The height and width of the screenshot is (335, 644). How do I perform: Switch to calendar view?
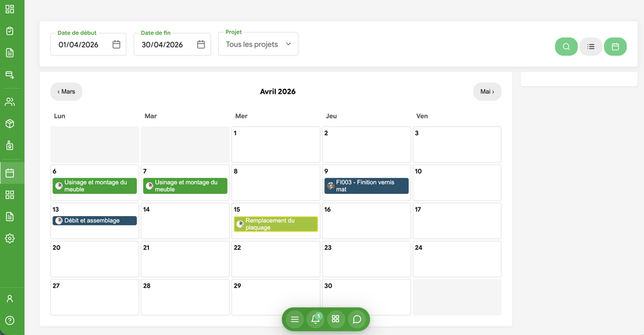click(615, 47)
